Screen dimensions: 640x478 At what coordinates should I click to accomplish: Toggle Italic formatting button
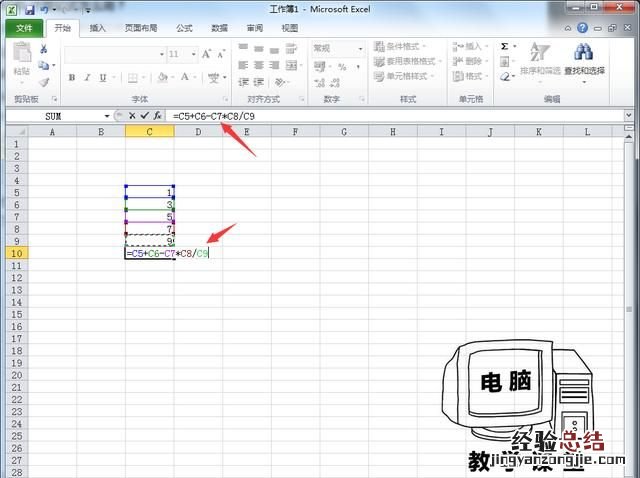pyautogui.click(x=87, y=78)
